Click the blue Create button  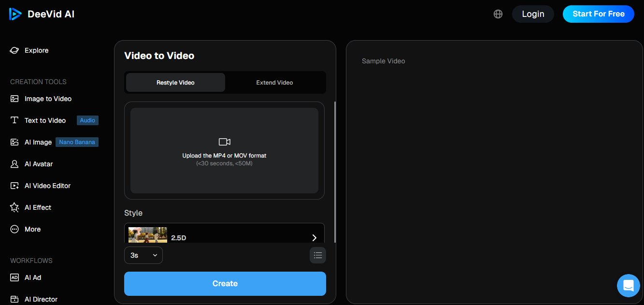pyautogui.click(x=225, y=284)
